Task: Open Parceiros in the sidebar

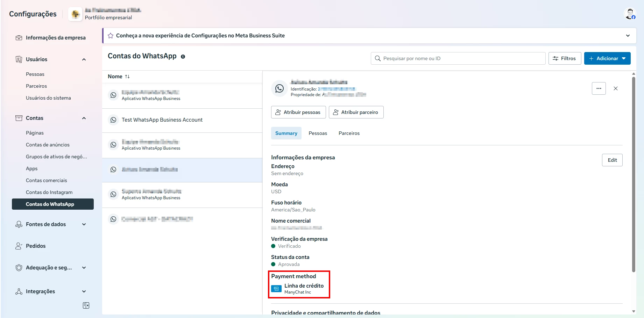Action: [36, 86]
